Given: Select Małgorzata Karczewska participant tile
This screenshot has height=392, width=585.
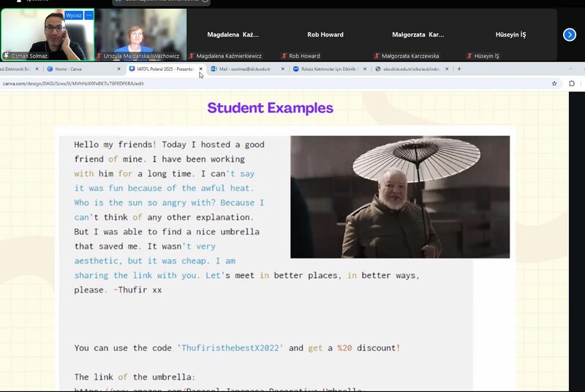Looking at the screenshot, I should point(418,34).
